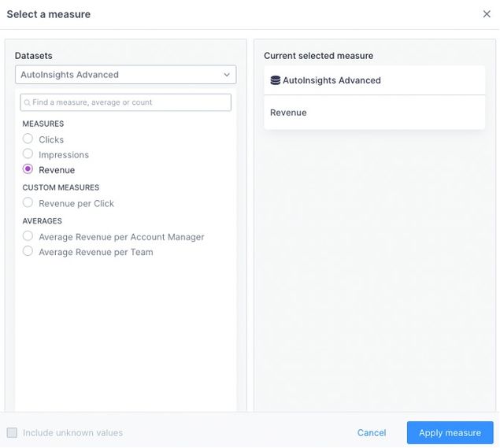Select the Impressions measure
Image resolution: width=500 pixels, height=448 pixels.
[28, 154]
